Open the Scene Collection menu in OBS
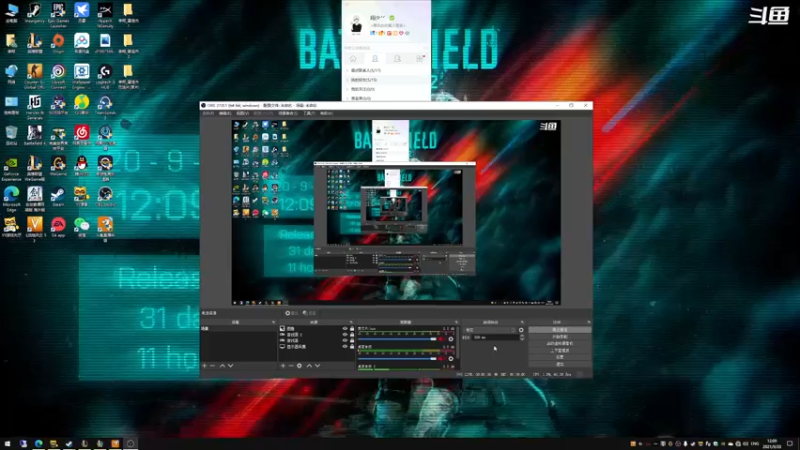This screenshot has width=800, height=450. coord(288,113)
